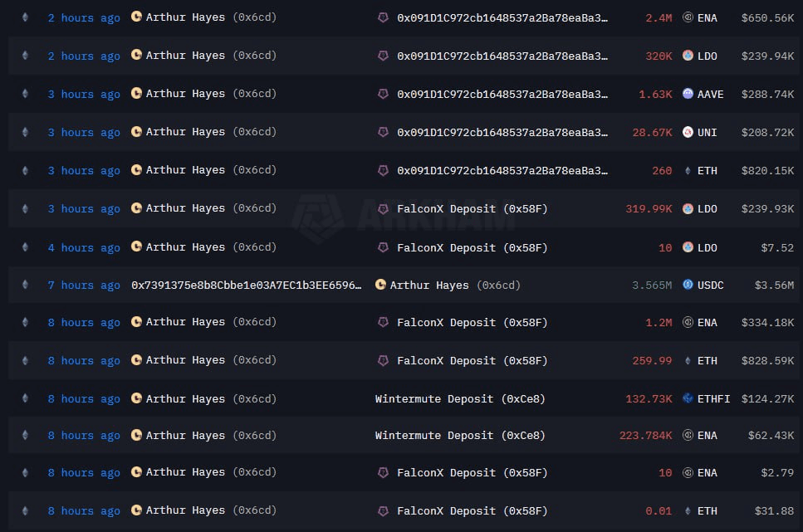Select the LDO token icon on the second row
Screen dimensions: 803x532
688,56
